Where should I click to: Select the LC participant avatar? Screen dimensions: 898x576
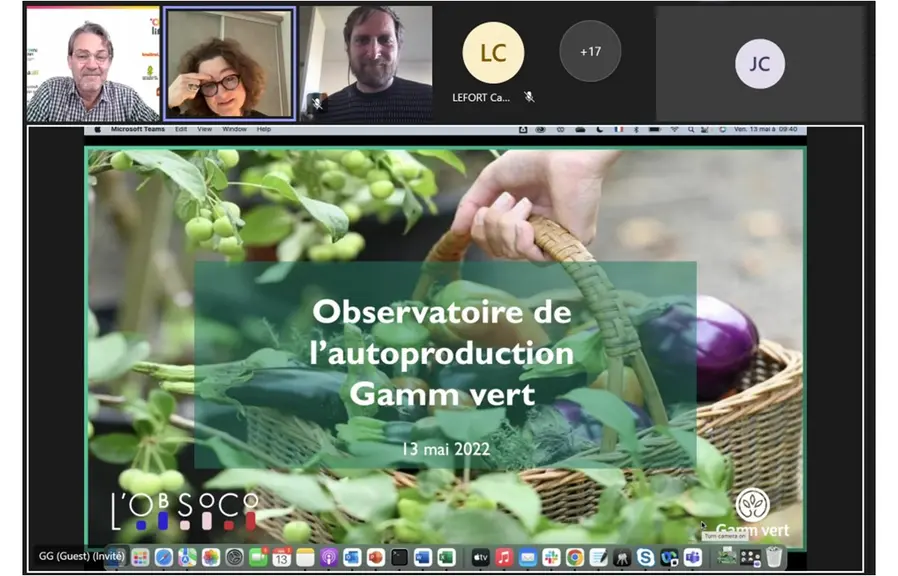coord(493,53)
